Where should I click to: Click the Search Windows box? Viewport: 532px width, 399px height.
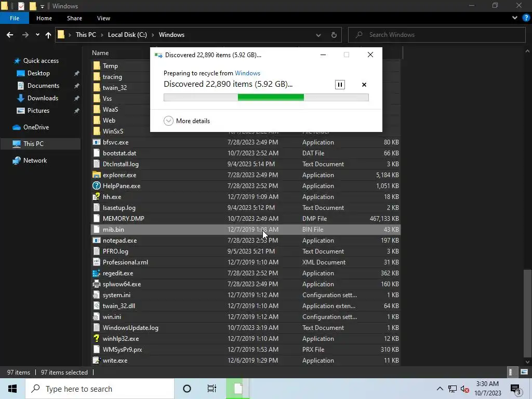click(436, 35)
